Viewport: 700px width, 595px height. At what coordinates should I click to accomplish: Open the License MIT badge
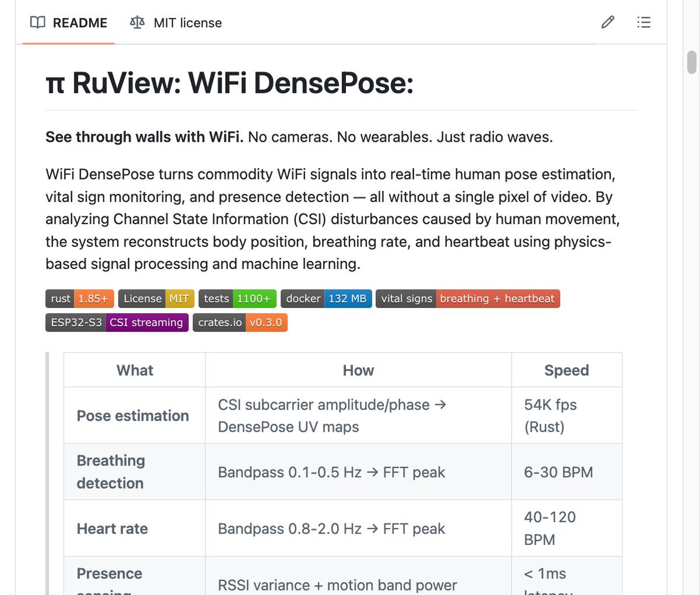tap(156, 299)
